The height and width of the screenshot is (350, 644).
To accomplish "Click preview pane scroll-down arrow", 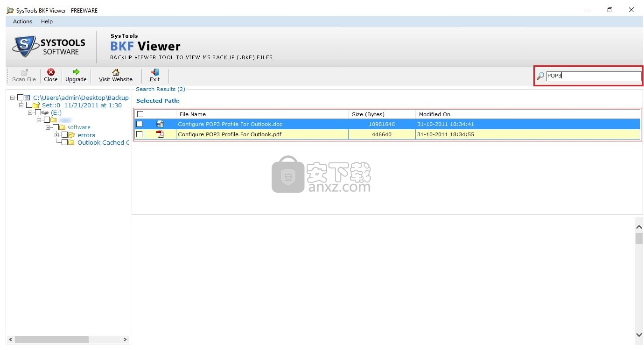I will click(639, 335).
